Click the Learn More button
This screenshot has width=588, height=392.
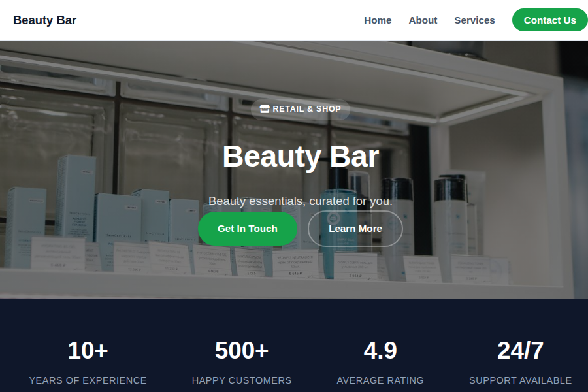pos(355,229)
